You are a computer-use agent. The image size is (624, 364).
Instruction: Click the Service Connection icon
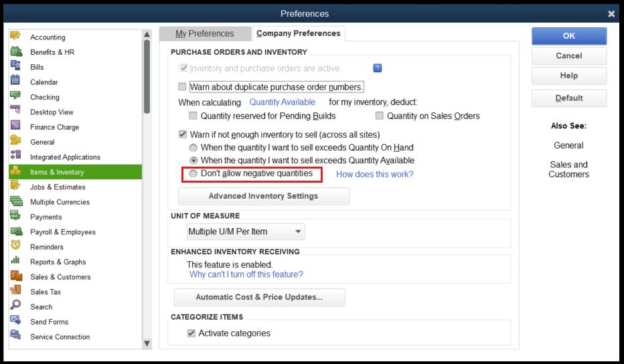click(x=15, y=335)
